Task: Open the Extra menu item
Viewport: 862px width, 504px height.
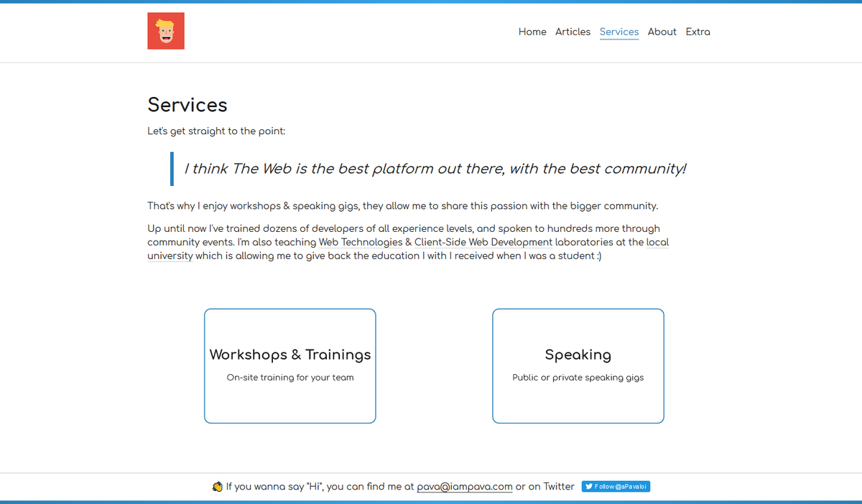Action: pyautogui.click(x=698, y=32)
